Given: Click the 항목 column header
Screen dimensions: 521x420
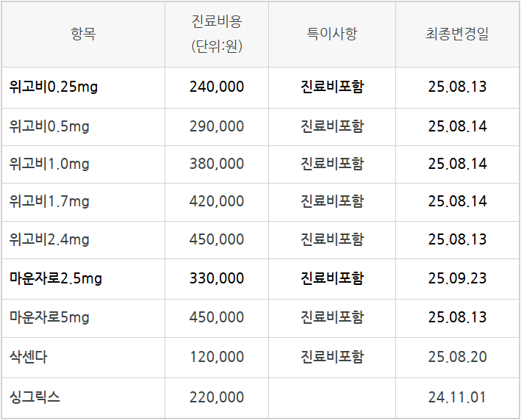Looking at the screenshot, I should pyautogui.click(x=83, y=34).
